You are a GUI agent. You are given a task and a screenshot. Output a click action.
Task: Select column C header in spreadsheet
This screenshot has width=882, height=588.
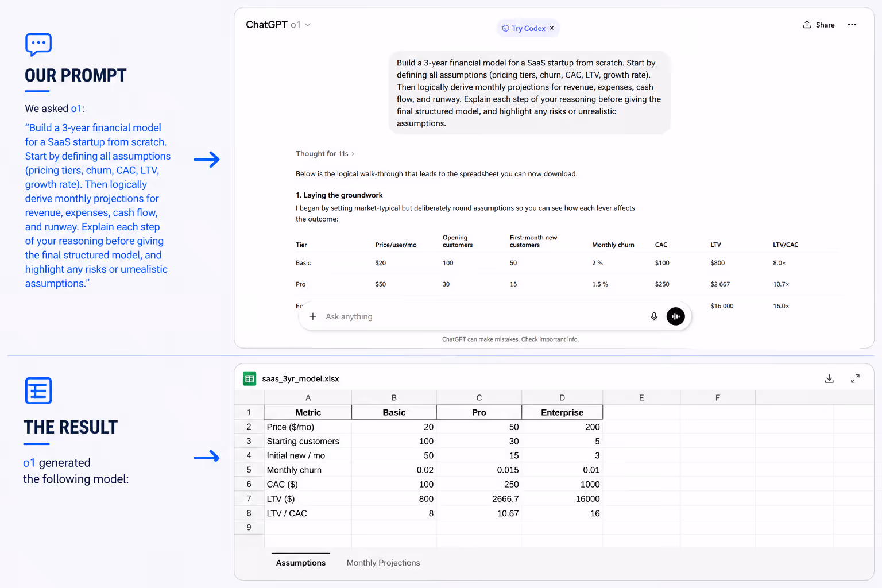[x=479, y=397]
